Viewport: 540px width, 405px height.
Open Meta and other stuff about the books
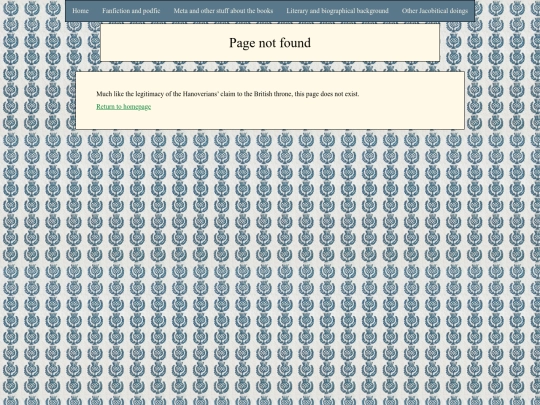point(223,11)
